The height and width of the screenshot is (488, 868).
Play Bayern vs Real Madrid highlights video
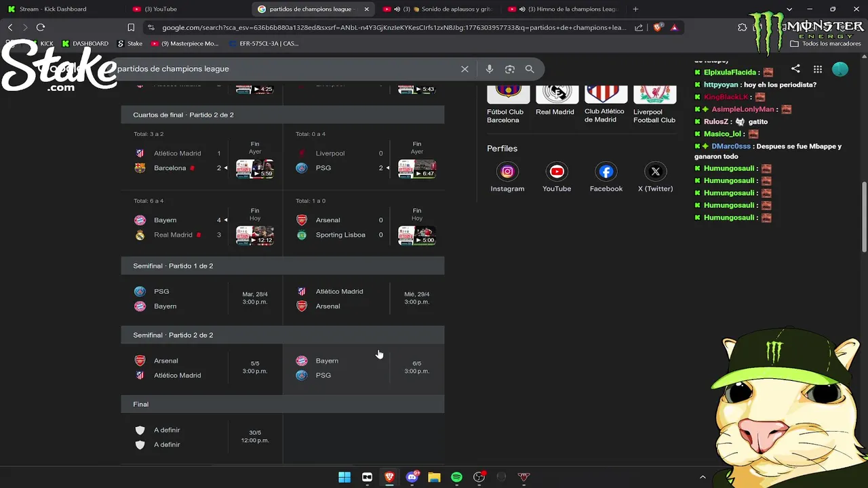pyautogui.click(x=255, y=235)
